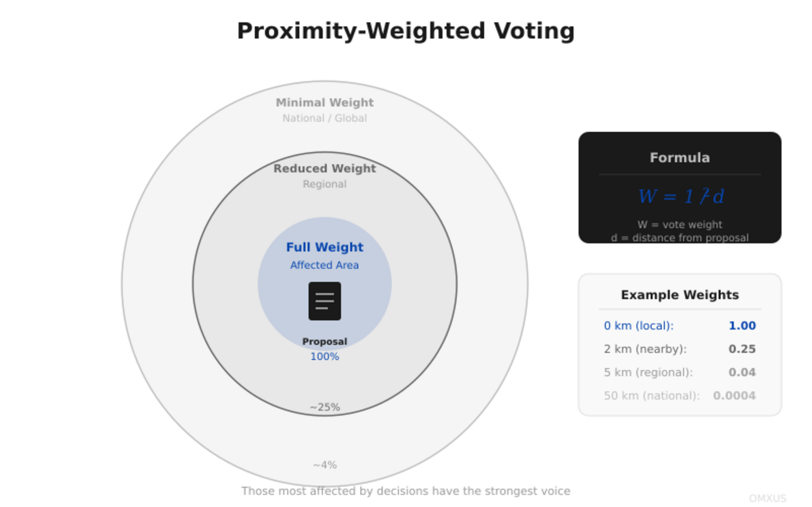Click the Proximity-Weighted Voting title
The height and width of the screenshot is (507, 812).
pyautogui.click(x=406, y=31)
